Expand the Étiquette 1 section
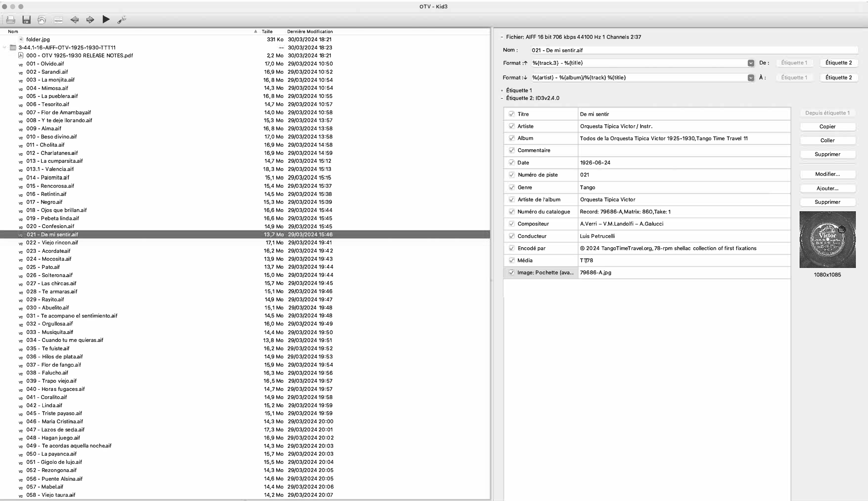868x501 pixels. click(502, 90)
